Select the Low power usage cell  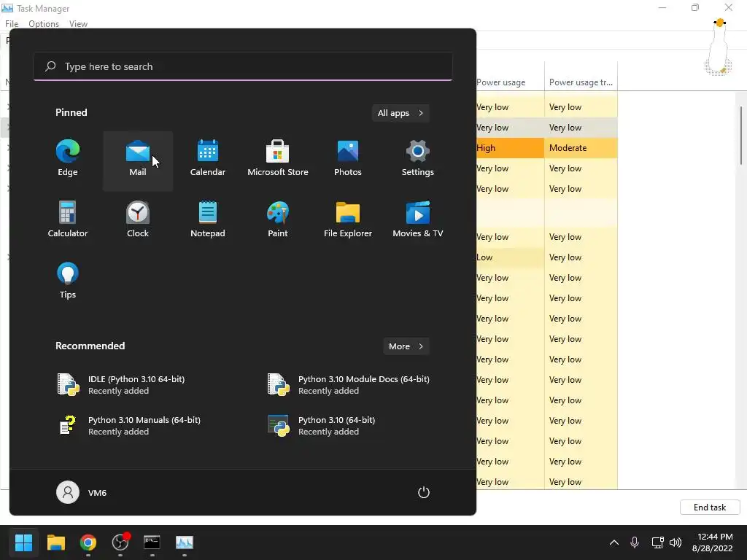[x=510, y=257]
